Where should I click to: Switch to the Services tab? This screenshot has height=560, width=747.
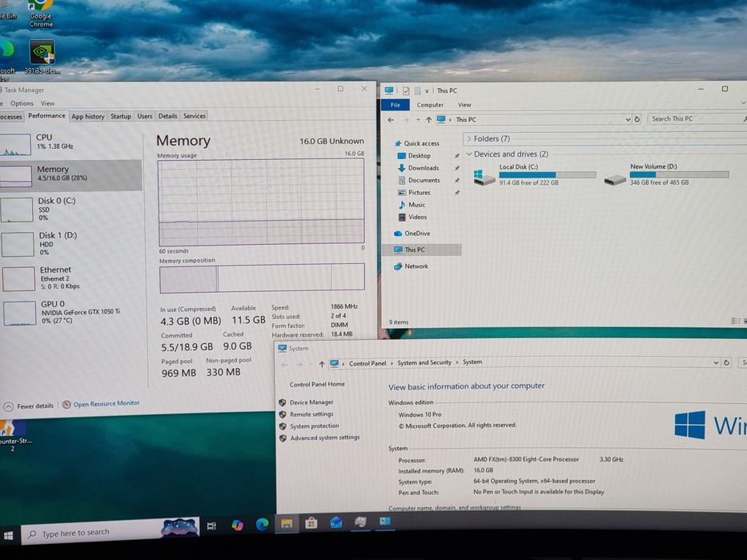195,116
